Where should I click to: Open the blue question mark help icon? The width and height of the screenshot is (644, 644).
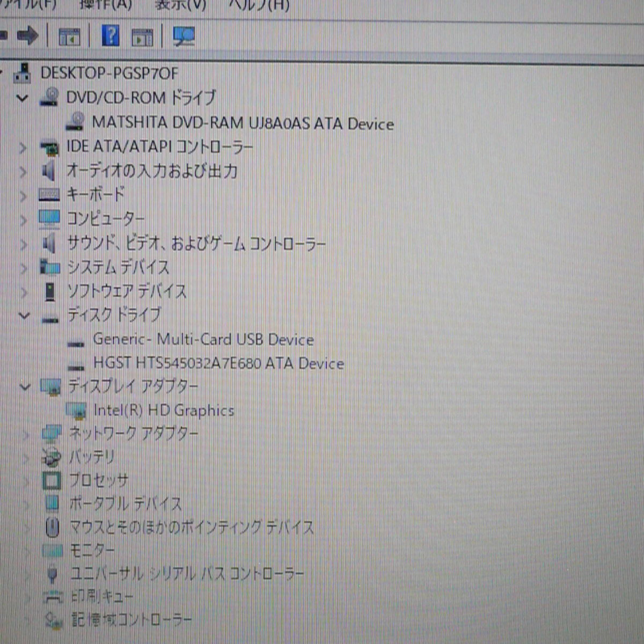point(110,36)
